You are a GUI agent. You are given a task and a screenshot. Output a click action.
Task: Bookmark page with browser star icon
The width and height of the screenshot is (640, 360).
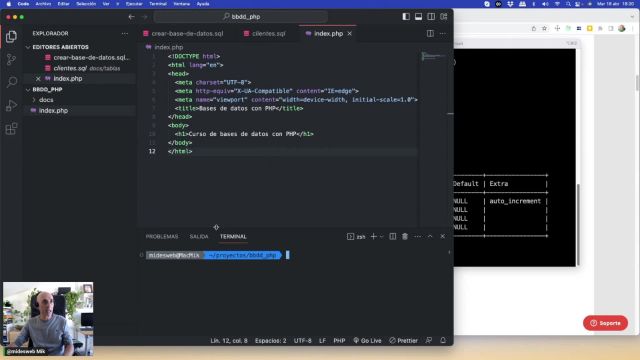click(x=544, y=29)
